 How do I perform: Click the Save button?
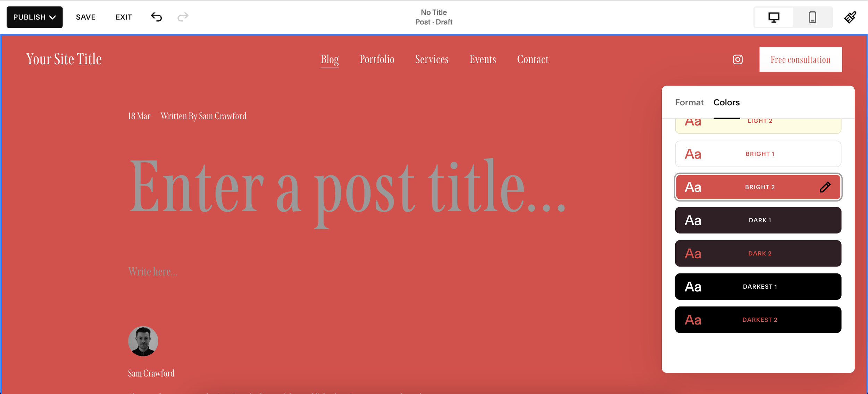(x=86, y=17)
